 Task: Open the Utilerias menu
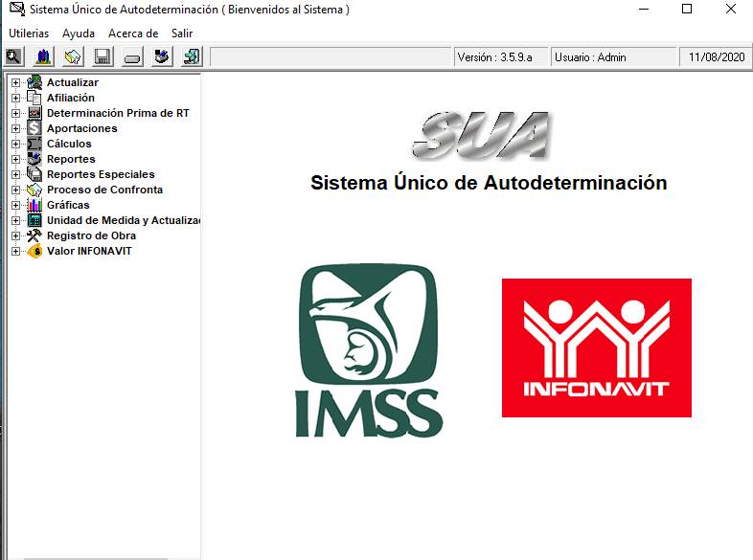coord(29,34)
